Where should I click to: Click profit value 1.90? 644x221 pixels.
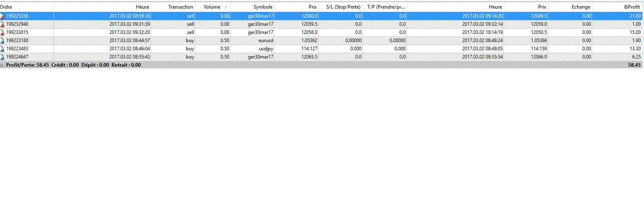pyautogui.click(x=636, y=41)
